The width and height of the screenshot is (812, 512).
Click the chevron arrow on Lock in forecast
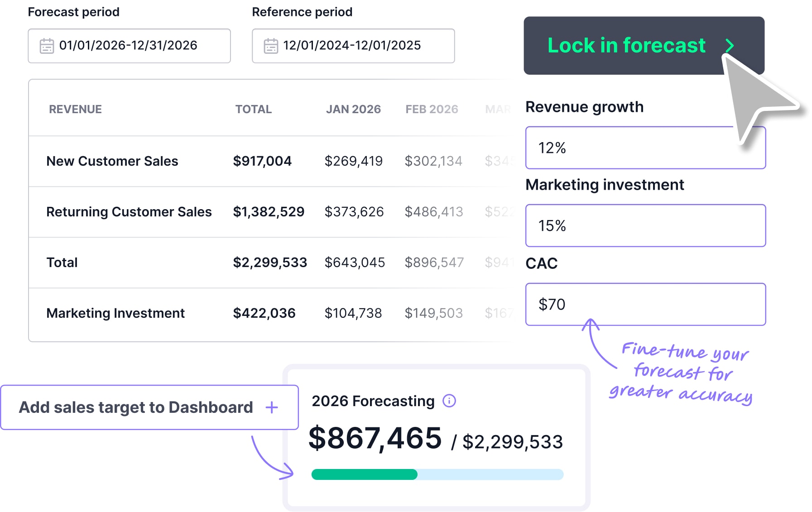(x=729, y=45)
